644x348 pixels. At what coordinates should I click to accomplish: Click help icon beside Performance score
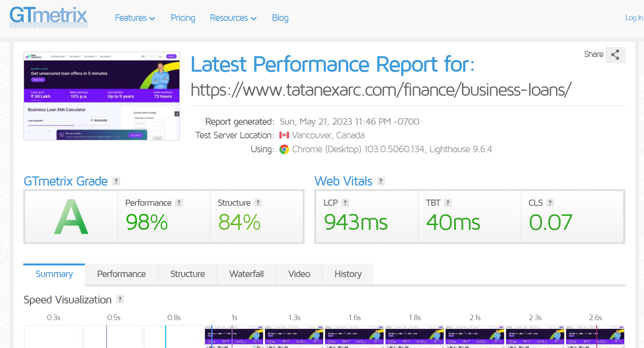(x=179, y=203)
